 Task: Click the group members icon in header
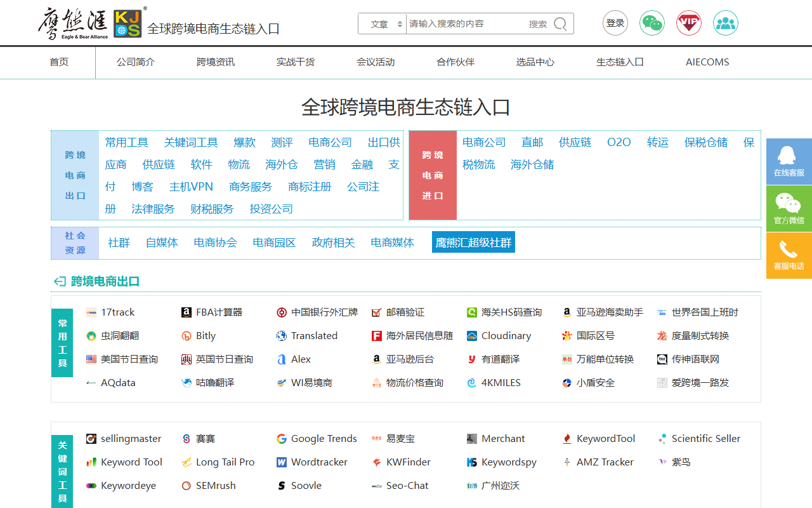pos(725,23)
